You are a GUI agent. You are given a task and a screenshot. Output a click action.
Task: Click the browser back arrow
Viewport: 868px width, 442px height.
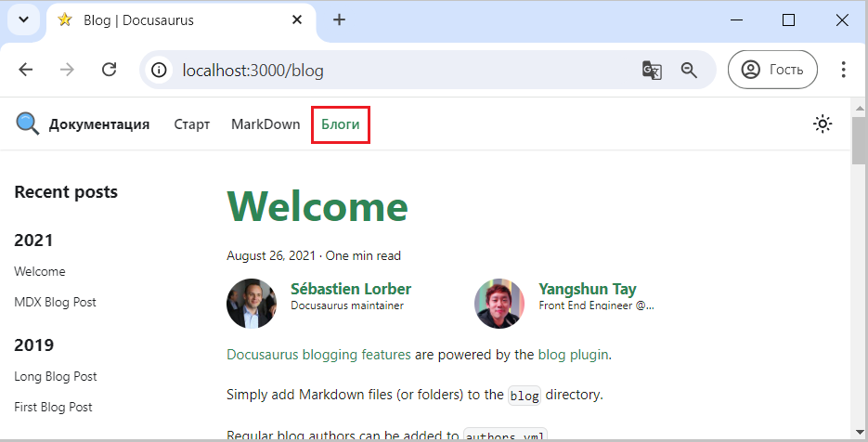(26, 70)
